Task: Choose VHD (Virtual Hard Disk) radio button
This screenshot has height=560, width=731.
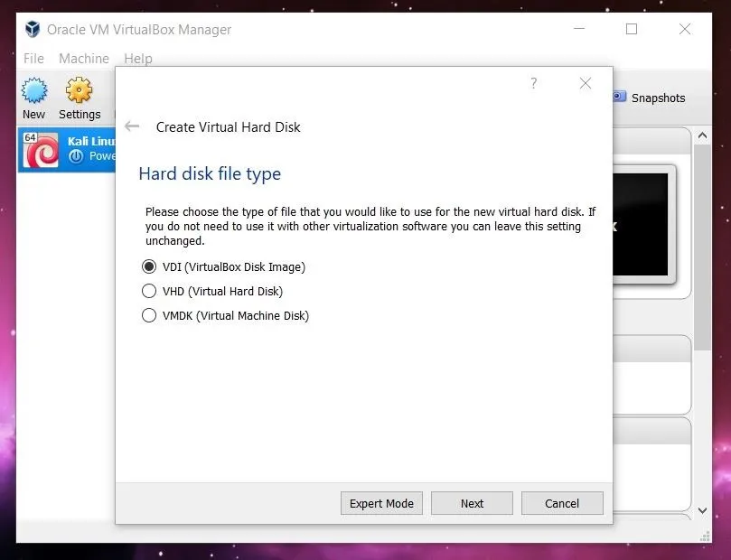Action: (149, 291)
